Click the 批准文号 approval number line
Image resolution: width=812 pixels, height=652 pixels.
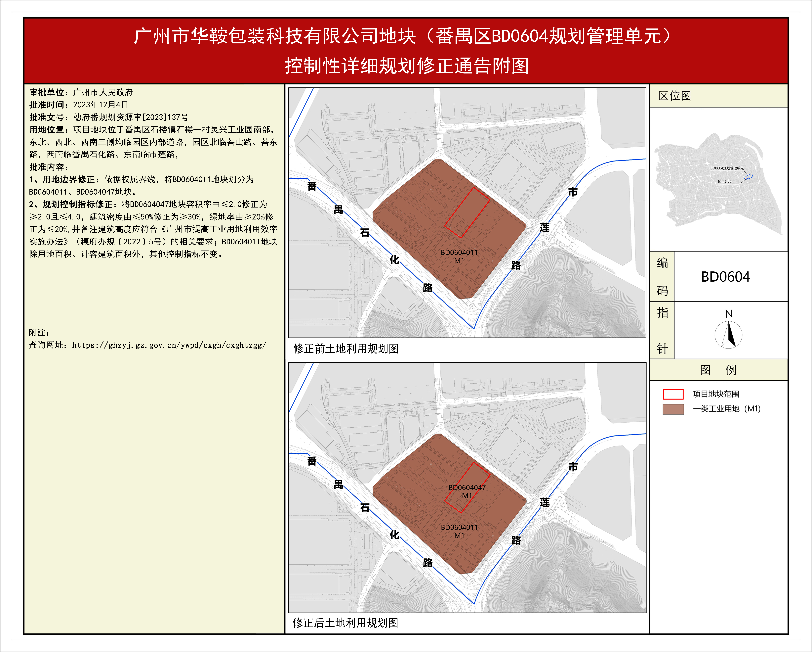[x=109, y=117]
